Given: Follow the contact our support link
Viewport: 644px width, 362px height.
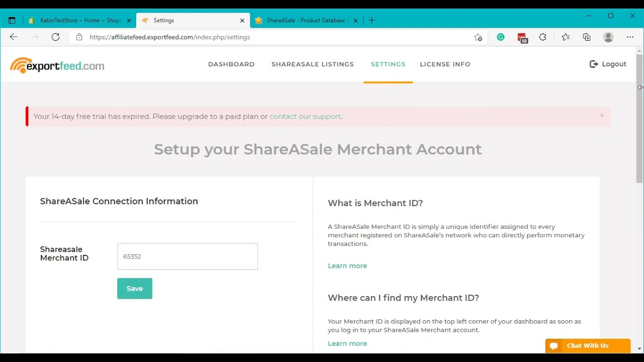Looking at the screenshot, I should point(305,117).
